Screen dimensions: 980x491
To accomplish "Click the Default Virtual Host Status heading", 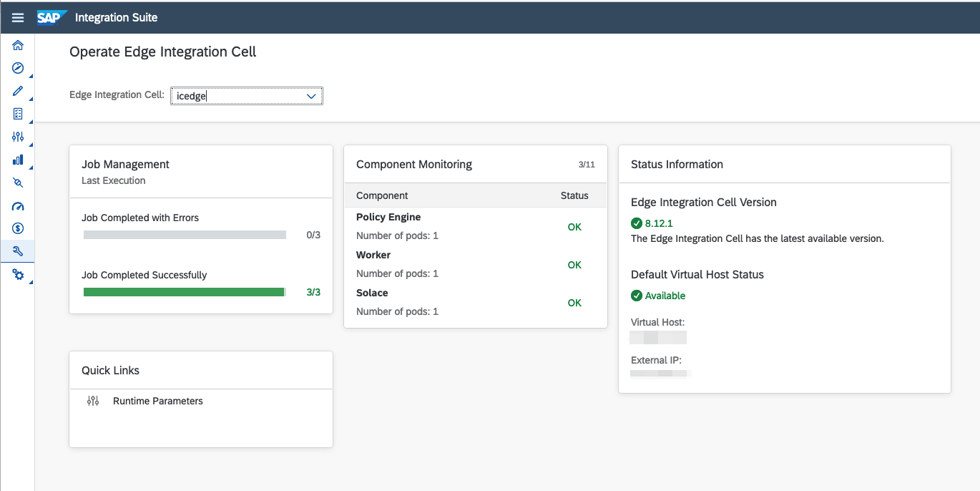I will [697, 275].
